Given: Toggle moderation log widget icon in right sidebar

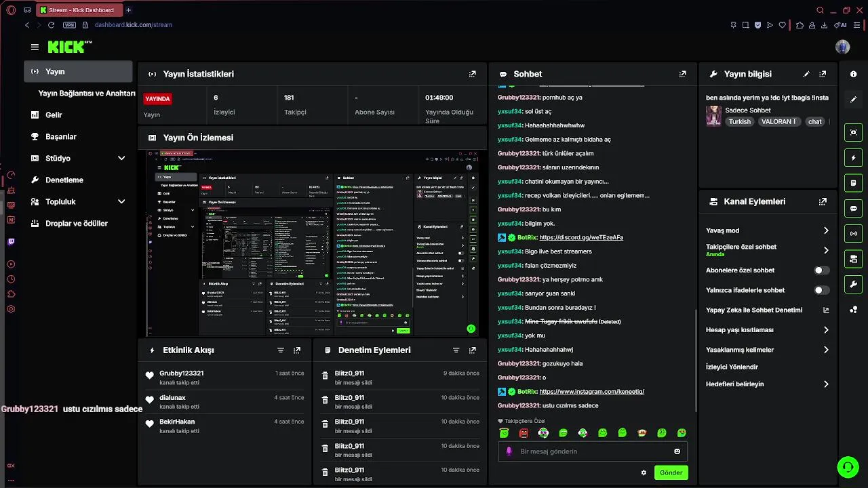Looking at the screenshot, I should click(854, 183).
